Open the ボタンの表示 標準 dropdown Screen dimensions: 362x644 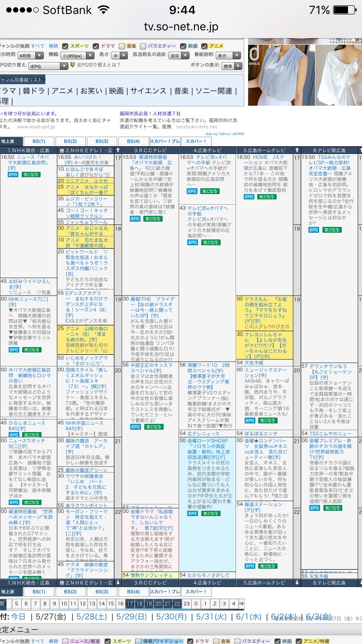pos(232,66)
